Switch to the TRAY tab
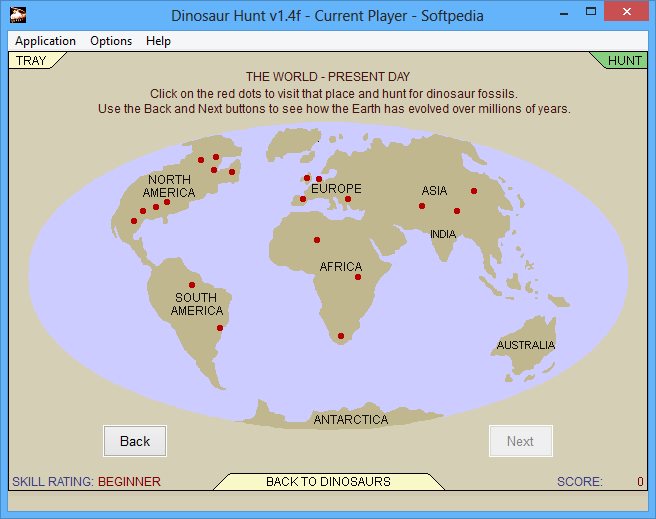The width and height of the screenshot is (656, 519). pos(32,61)
